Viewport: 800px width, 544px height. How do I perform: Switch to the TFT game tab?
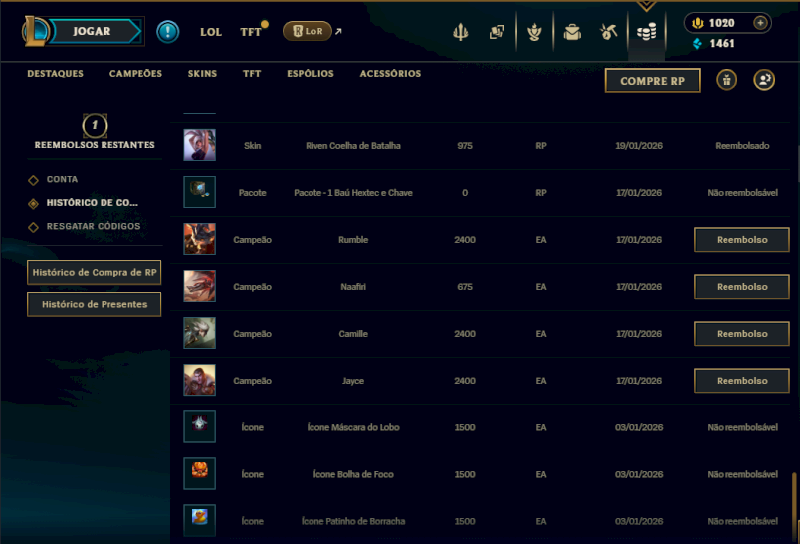tap(251, 32)
